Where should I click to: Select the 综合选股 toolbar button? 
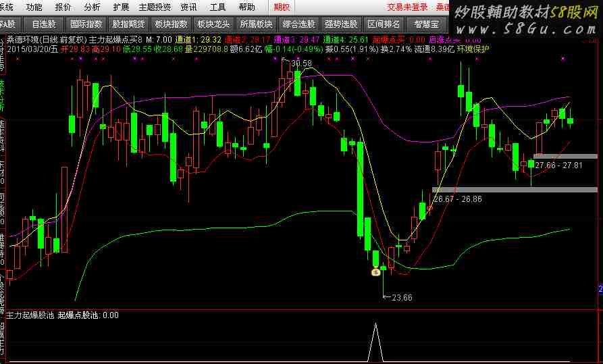click(x=299, y=24)
